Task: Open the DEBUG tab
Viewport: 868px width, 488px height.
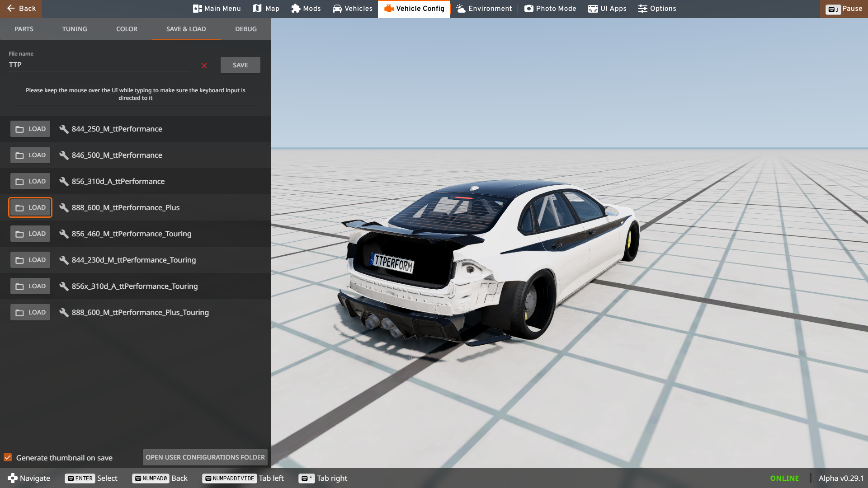Action: pos(245,29)
